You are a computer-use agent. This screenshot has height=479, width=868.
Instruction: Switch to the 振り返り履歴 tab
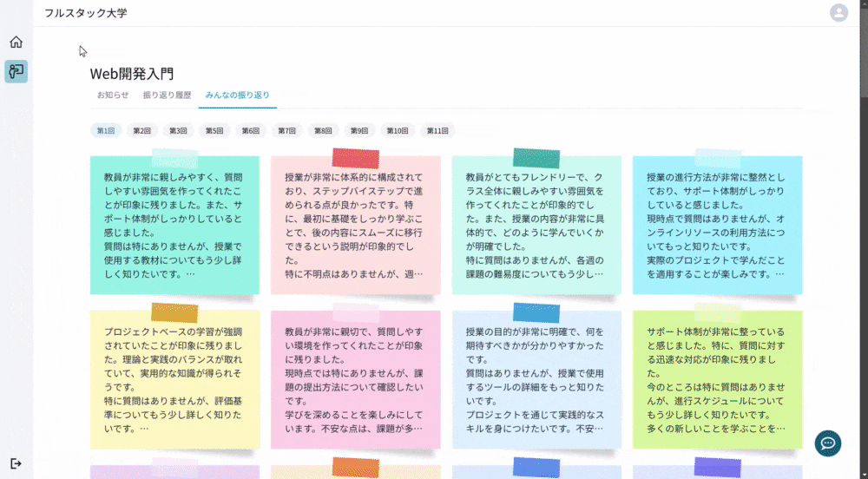point(167,95)
